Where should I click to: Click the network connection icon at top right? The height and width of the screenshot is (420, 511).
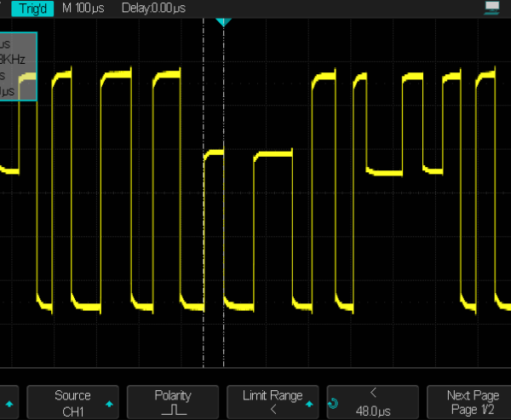point(491,8)
